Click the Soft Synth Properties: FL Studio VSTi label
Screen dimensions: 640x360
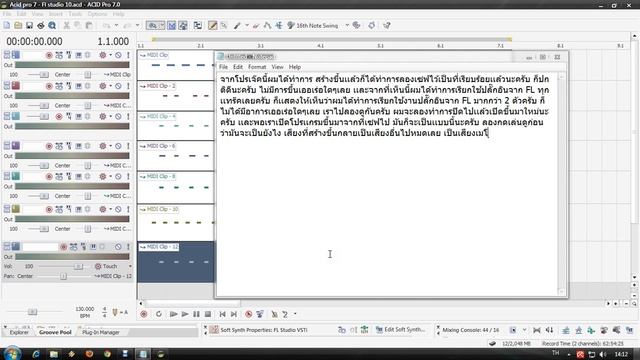(x=264, y=329)
